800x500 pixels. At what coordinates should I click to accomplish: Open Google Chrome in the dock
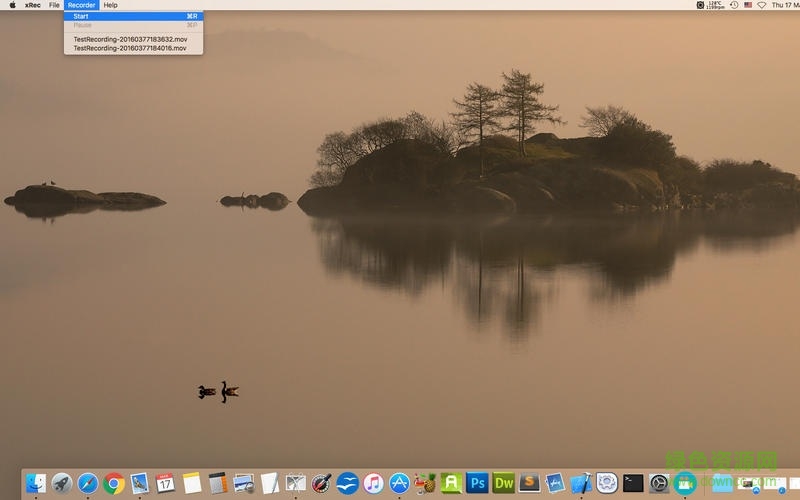(x=114, y=483)
